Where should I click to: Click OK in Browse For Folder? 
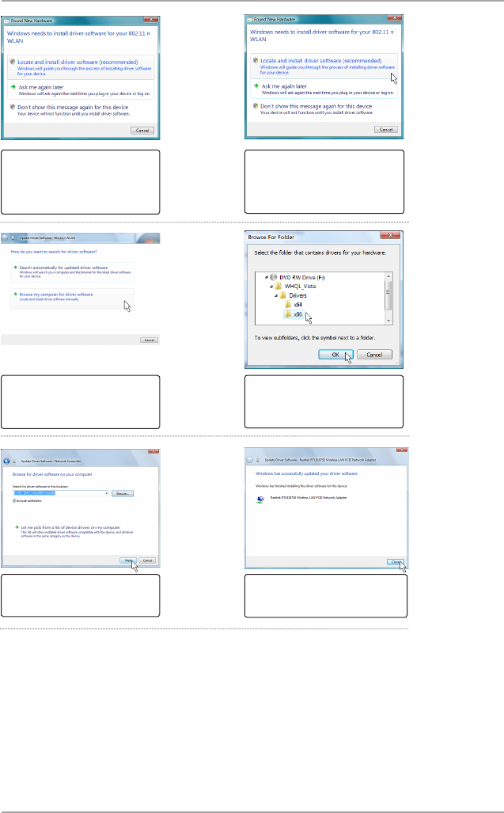335,355
